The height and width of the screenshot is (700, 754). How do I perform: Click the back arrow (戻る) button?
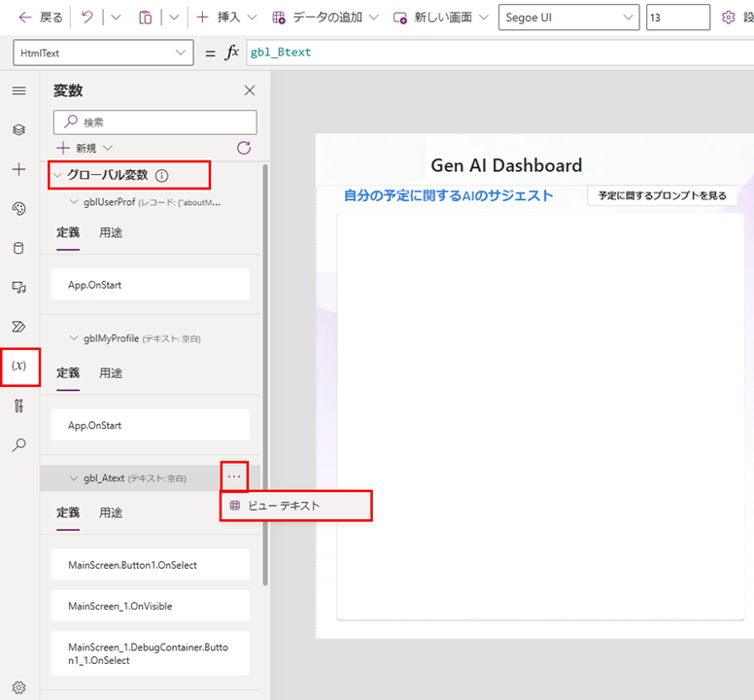coord(41,17)
